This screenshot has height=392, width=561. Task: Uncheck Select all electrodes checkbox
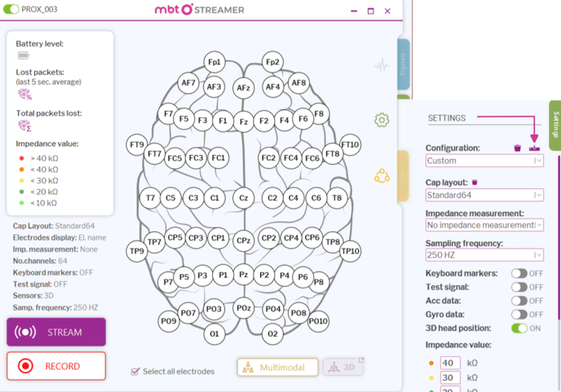[x=135, y=372]
